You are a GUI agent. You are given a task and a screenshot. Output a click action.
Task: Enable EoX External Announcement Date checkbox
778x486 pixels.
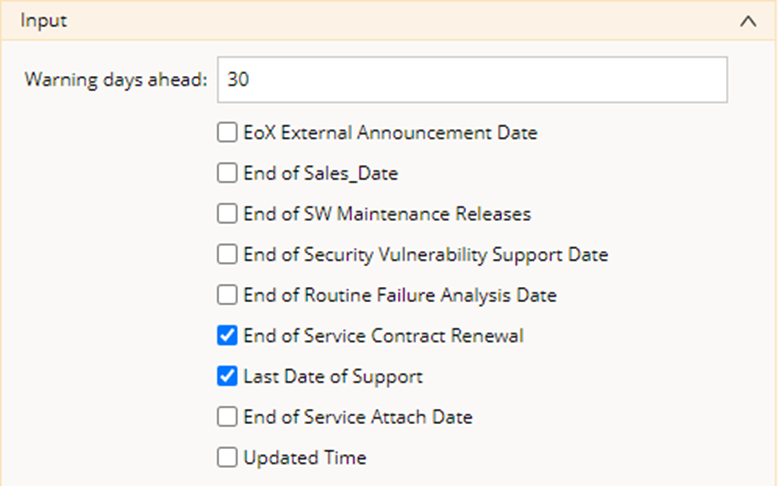227,132
